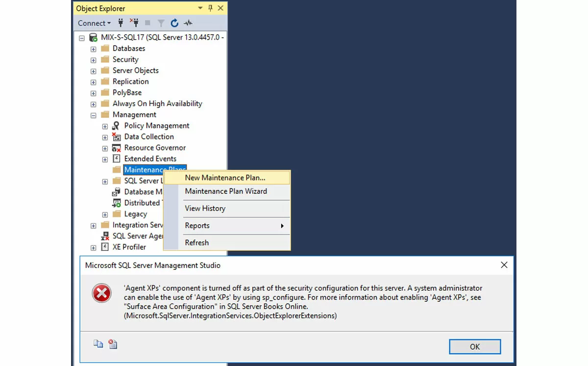Click the Filter funnel toolbar icon
588x366 pixels.
[x=161, y=23]
